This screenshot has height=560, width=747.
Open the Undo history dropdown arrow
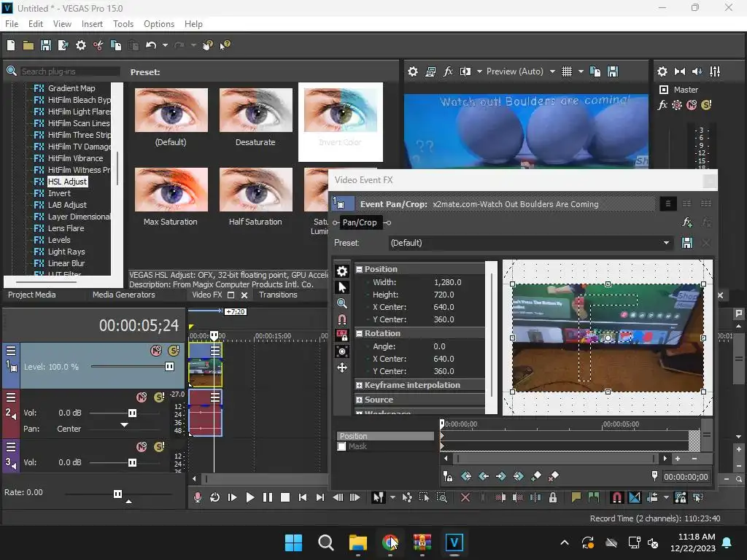pos(165,45)
